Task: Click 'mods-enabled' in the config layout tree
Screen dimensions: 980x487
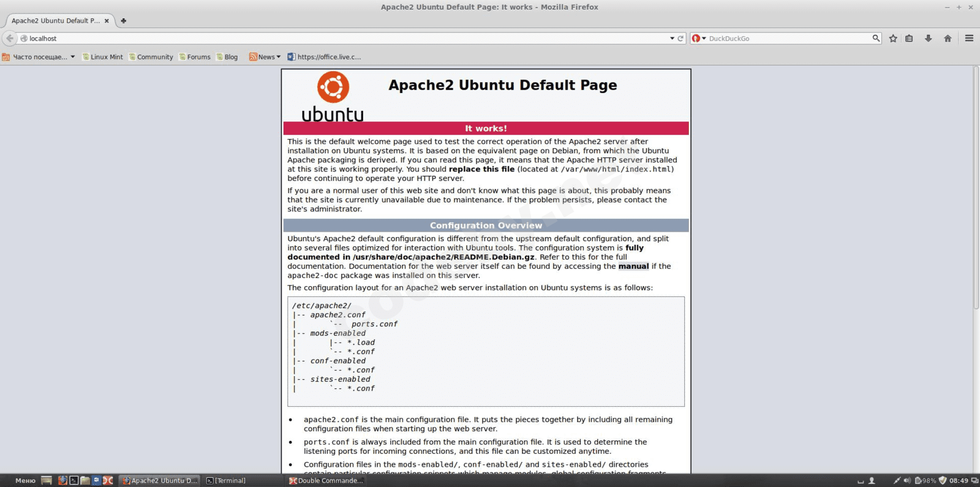Action: coord(337,333)
